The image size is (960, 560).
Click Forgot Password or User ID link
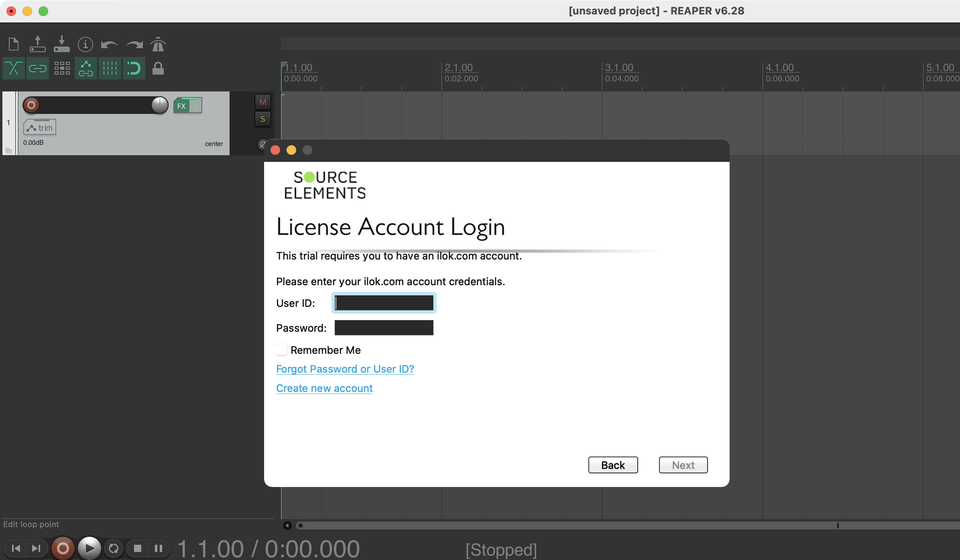pyautogui.click(x=345, y=369)
